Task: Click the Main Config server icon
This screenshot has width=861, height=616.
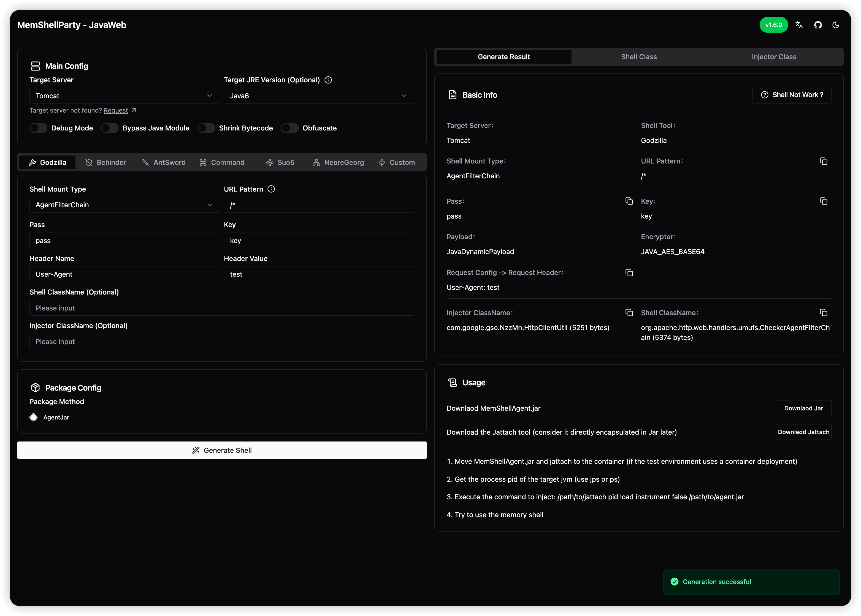Action: (x=35, y=66)
